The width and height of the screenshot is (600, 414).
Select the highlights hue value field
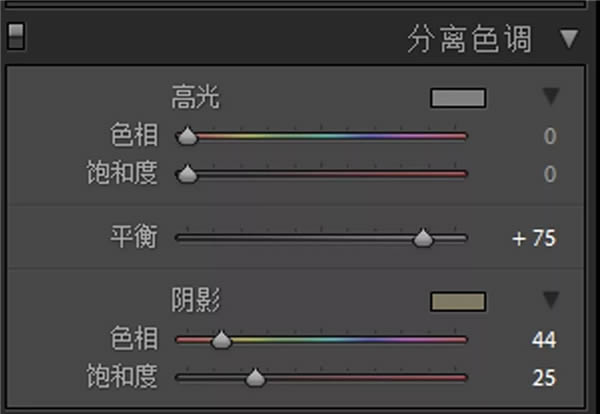549,137
